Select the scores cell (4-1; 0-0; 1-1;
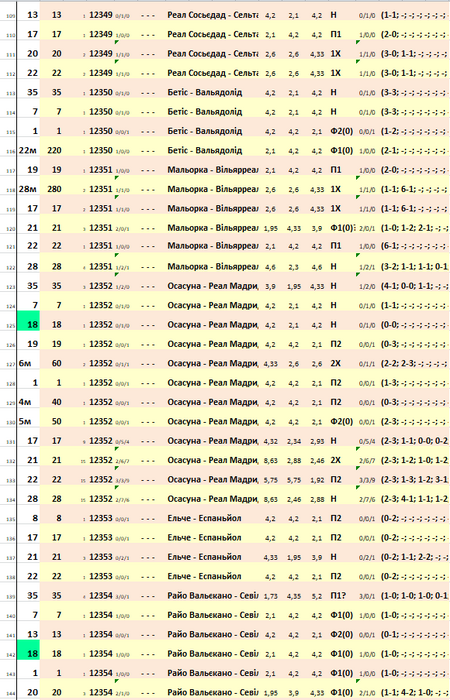This screenshot has width=450, height=700. [415, 286]
